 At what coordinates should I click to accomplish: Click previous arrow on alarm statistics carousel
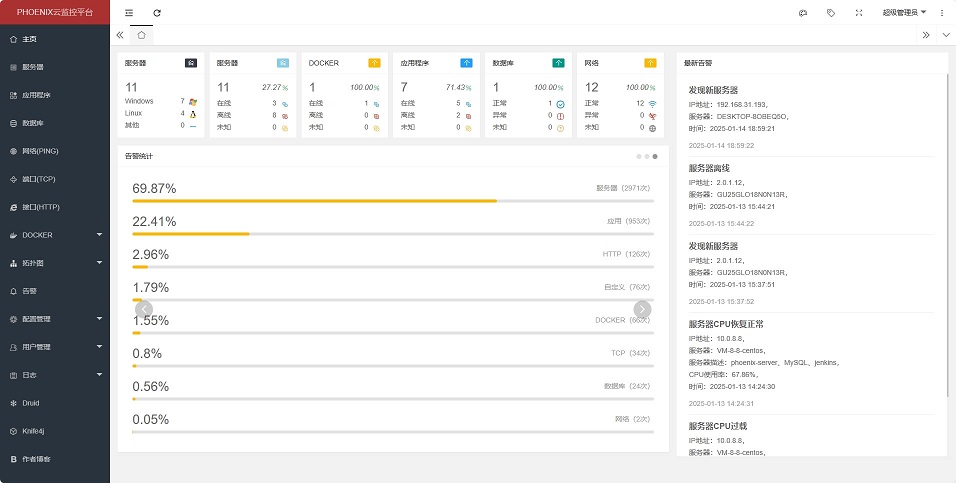pyautogui.click(x=145, y=309)
